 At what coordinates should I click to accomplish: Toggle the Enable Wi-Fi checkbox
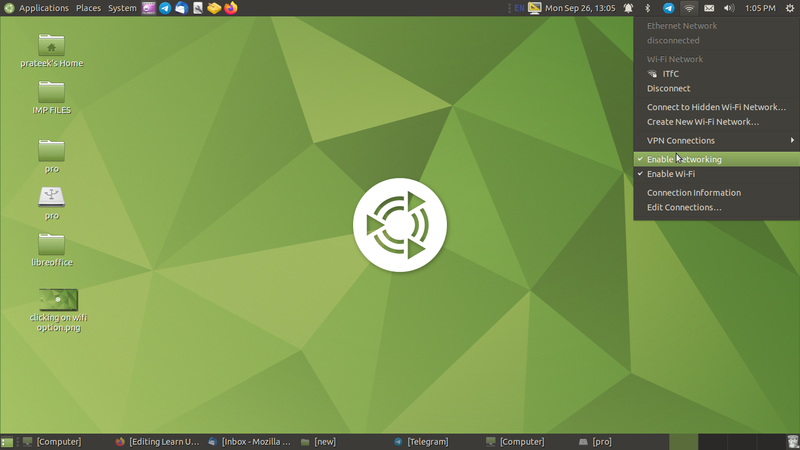pyautogui.click(x=716, y=174)
